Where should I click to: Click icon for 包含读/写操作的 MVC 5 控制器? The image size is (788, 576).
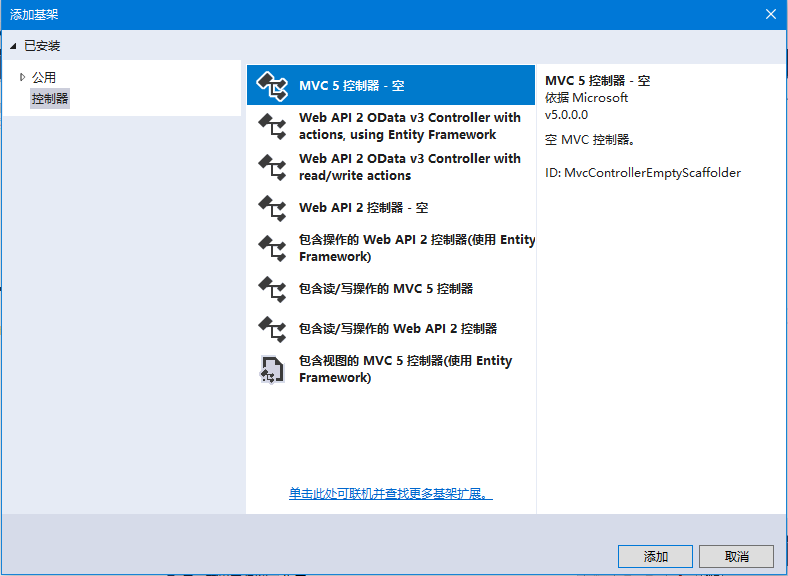tap(272, 289)
